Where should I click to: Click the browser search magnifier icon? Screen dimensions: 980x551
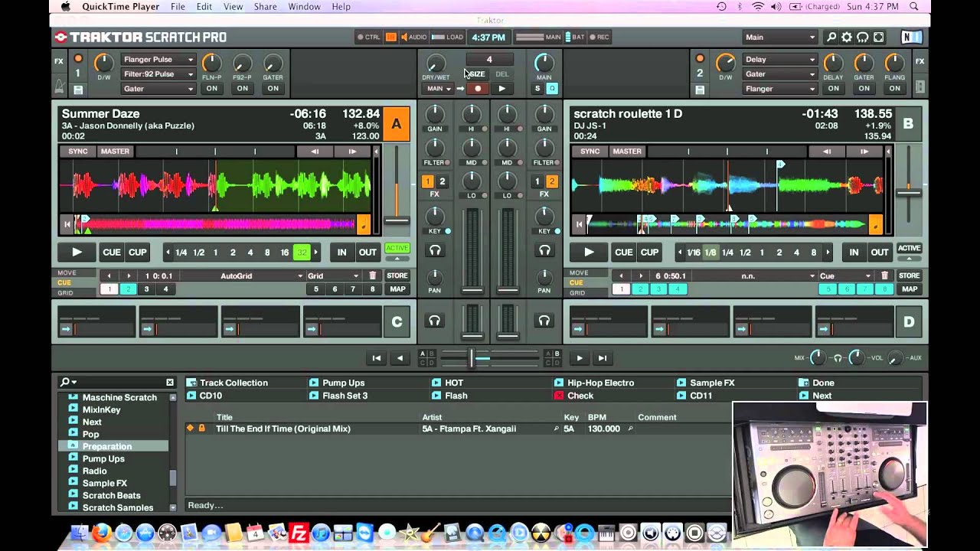point(66,382)
